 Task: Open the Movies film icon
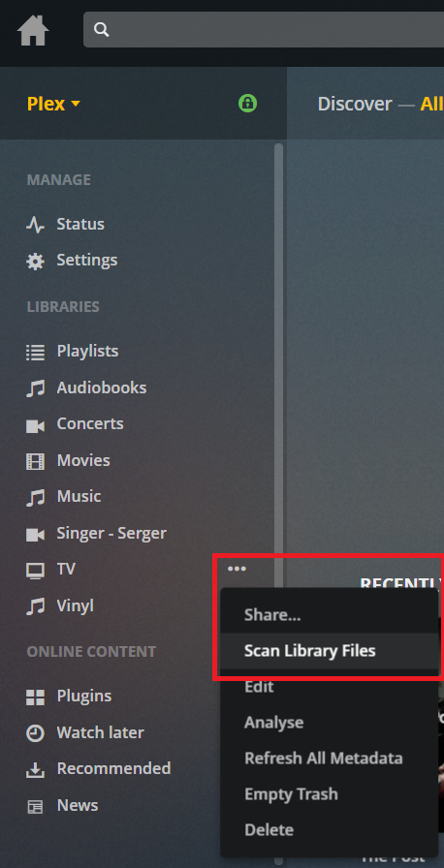(36, 461)
